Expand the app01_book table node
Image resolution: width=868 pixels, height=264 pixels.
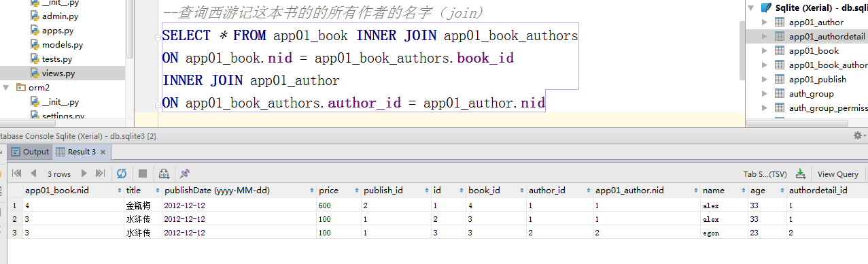pyautogui.click(x=765, y=51)
